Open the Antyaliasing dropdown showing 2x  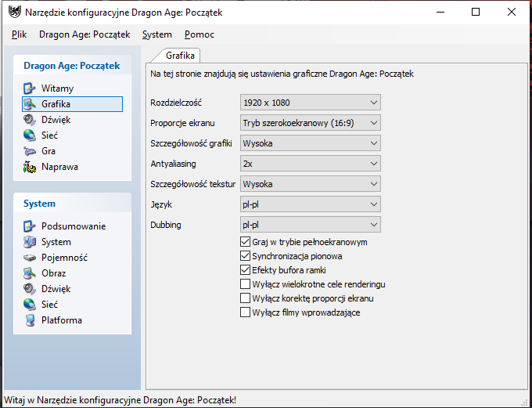311,164
